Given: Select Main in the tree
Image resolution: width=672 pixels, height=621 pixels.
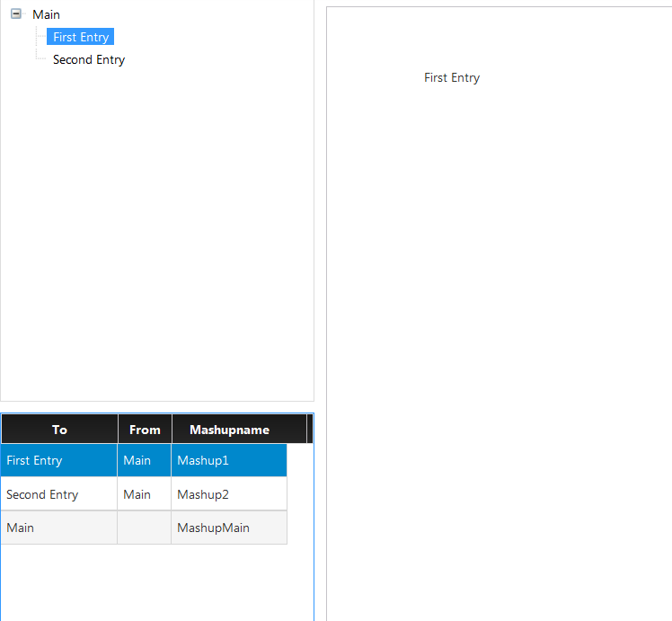Looking at the screenshot, I should [x=46, y=14].
